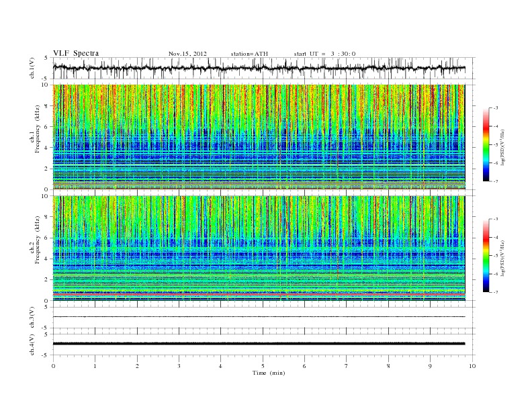
Task: Click the "9" tick label on Time axis
Action: (x=430, y=366)
